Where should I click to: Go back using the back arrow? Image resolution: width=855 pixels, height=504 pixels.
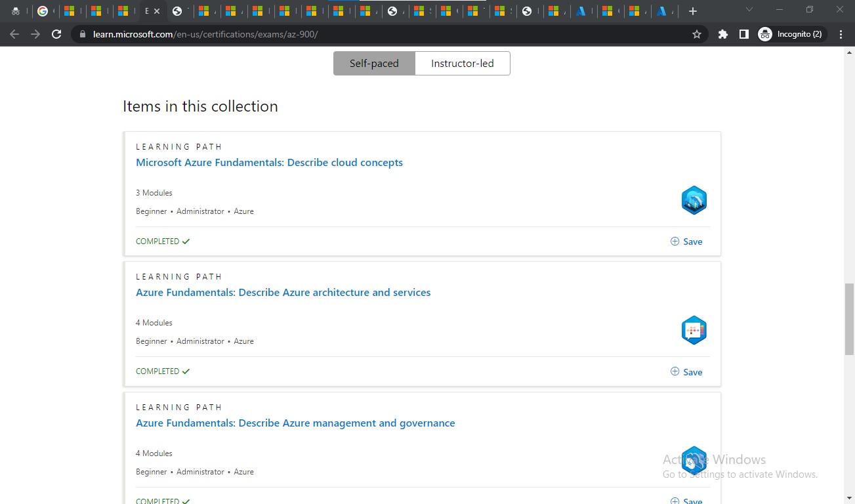click(14, 34)
